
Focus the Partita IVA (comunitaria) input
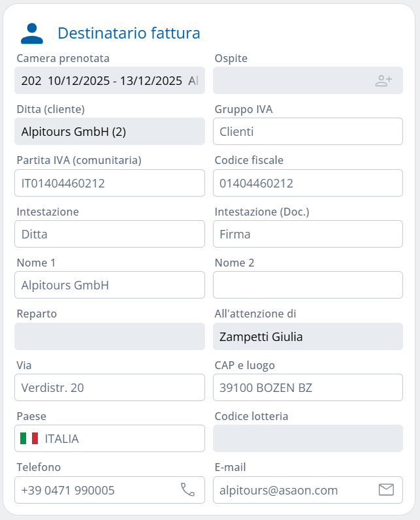tap(110, 183)
